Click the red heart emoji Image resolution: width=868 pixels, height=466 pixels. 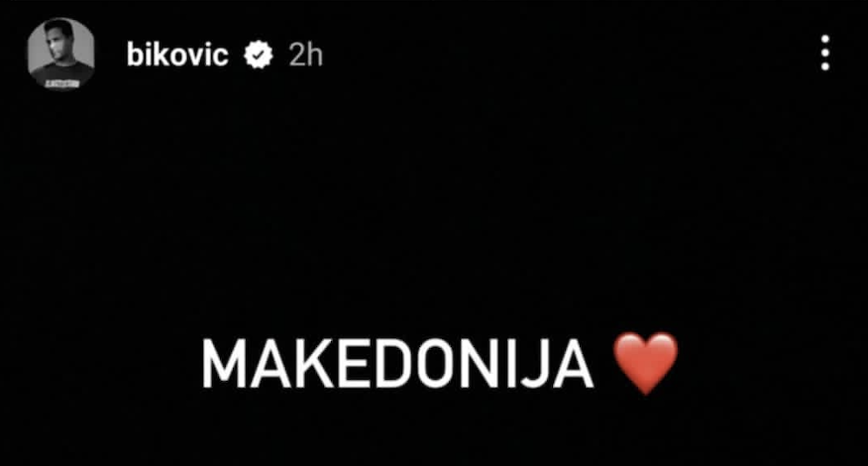[x=645, y=363]
